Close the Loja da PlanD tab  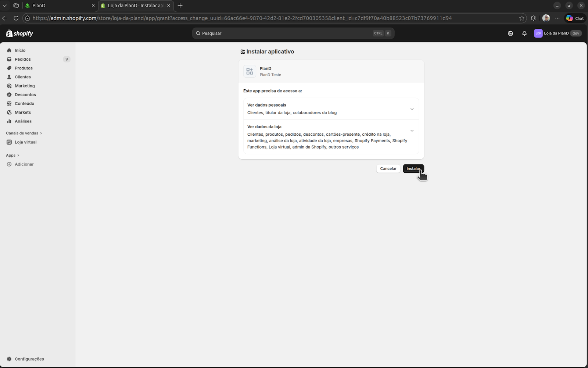(169, 6)
